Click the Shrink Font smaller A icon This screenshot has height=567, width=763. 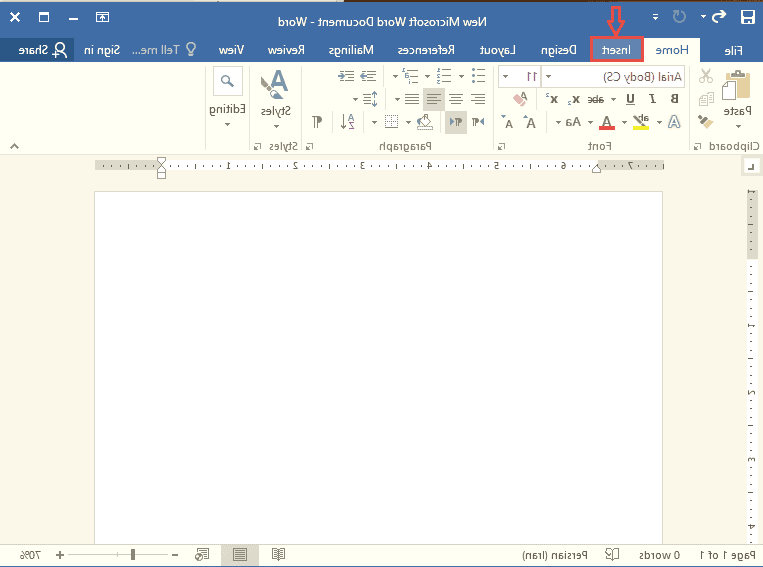[x=508, y=122]
